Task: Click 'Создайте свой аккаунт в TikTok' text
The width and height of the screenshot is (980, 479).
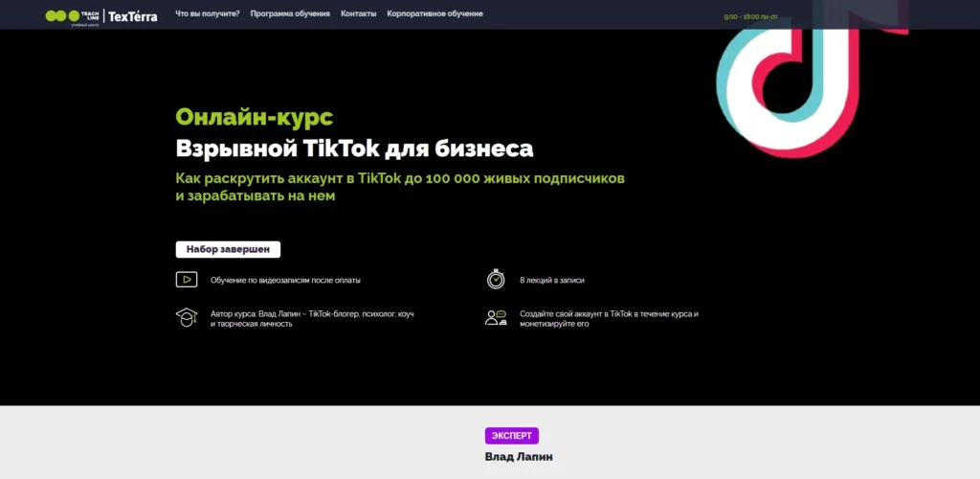Action: point(610,319)
